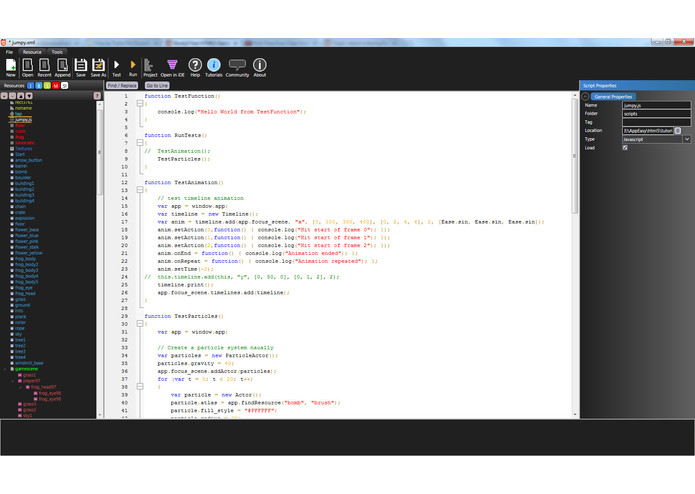The width and height of the screenshot is (695, 494).
Task: Click the expand-all '+' resource tree button
Action: (4, 96)
